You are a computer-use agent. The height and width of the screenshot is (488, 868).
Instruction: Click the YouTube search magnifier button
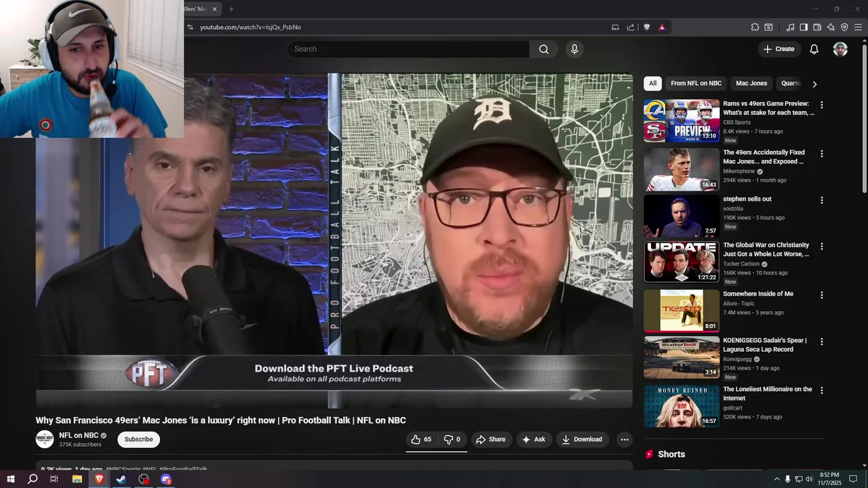543,49
